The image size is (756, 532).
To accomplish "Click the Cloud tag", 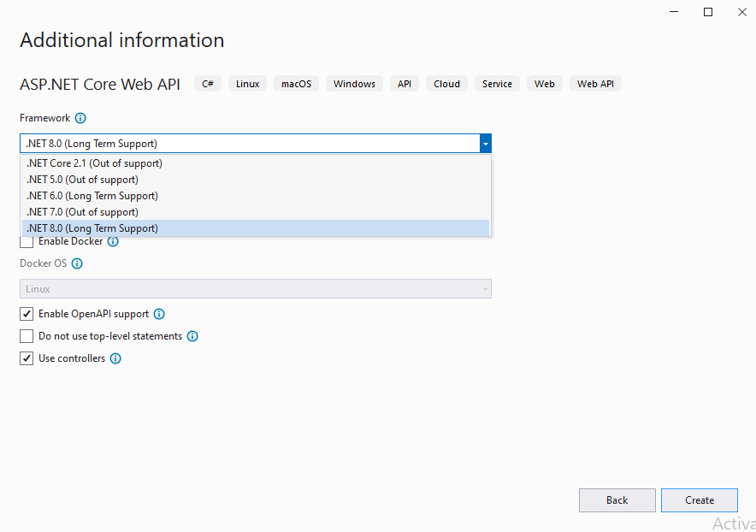I will [446, 84].
